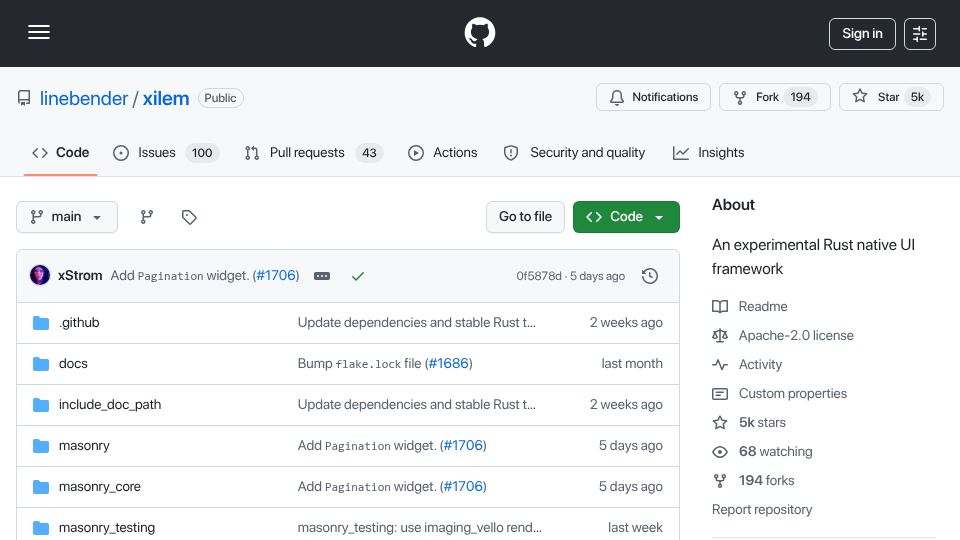
Task: Open the include_doc_path folder name
Action: [x=110, y=405]
